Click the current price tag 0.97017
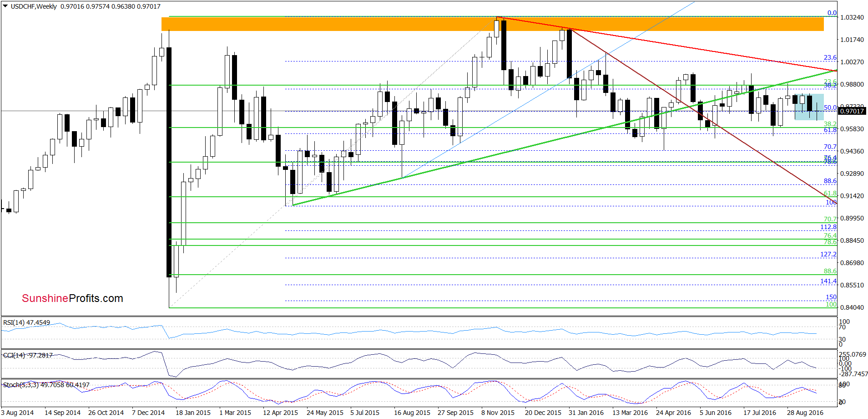Image resolution: width=868 pixels, height=419 pixels. (852, 111)
